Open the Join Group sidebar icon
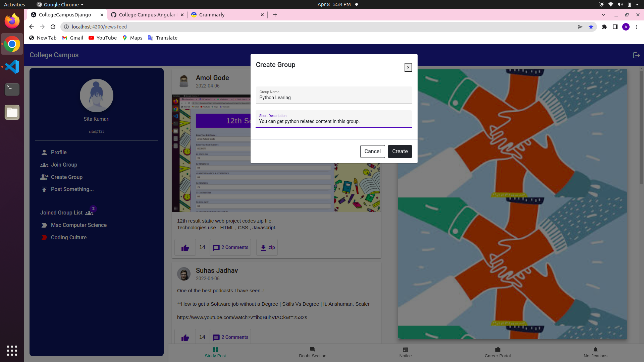The width and height of the screenshot is (644, 362). [44, 165]
